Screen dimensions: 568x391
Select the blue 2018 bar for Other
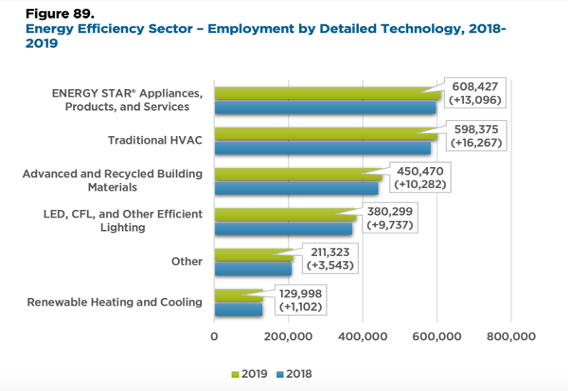point(253,269)
